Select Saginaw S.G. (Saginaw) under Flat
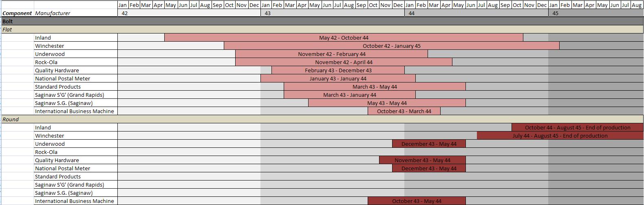Image resolution: width=644 pixels, height=205 pixels. point(76,103)
